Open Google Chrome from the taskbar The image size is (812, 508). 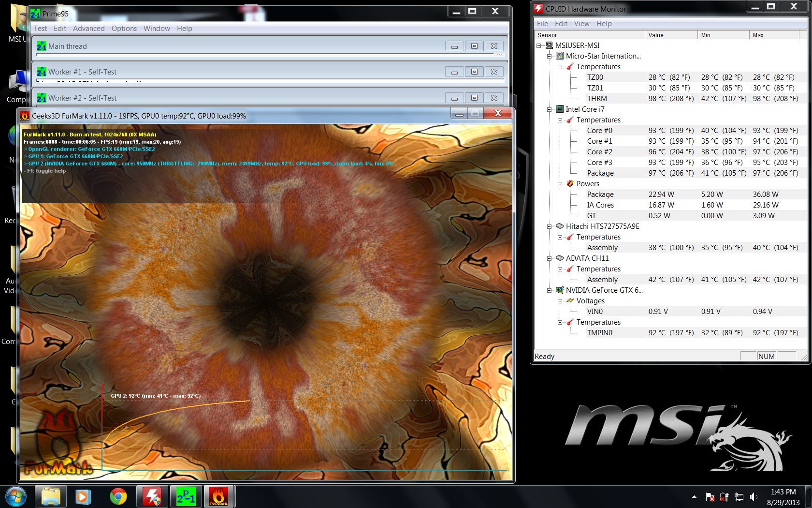tap(118, 496)
